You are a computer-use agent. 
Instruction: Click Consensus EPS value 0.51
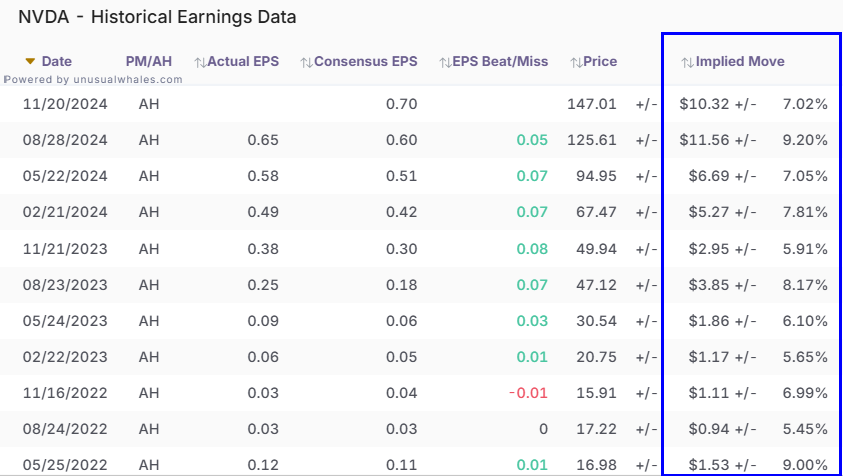[x=402, y=176]
